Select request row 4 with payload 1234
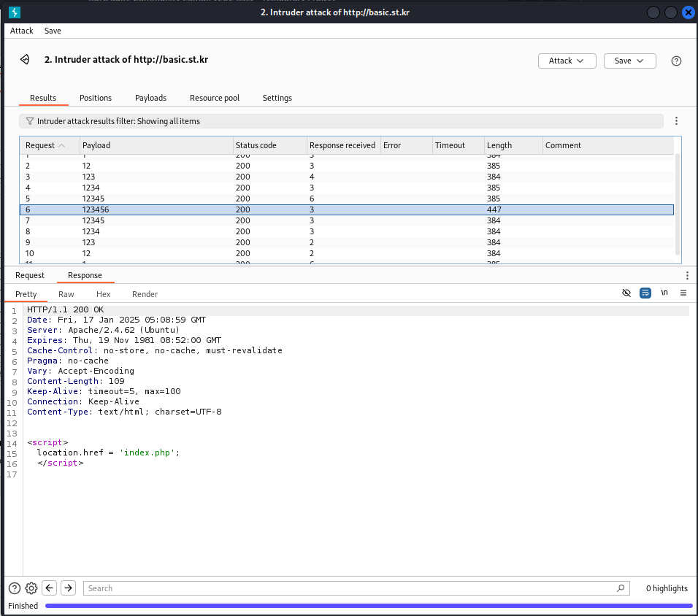 (x=347, y=188)
